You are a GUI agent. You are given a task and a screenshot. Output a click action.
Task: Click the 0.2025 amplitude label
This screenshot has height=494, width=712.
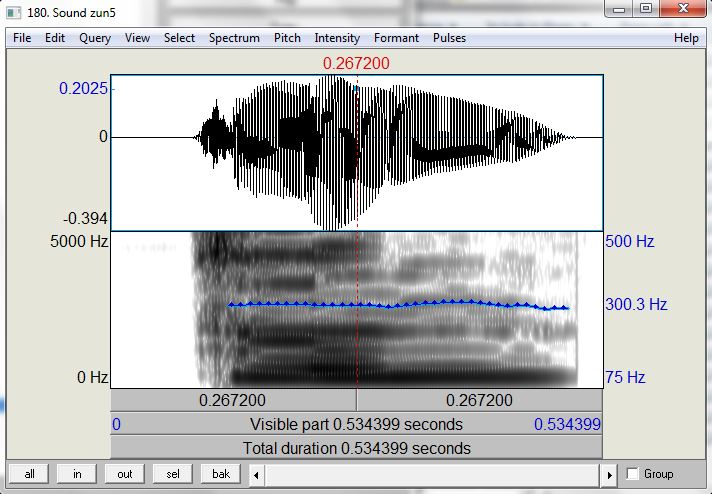click(x=84, y=88)
